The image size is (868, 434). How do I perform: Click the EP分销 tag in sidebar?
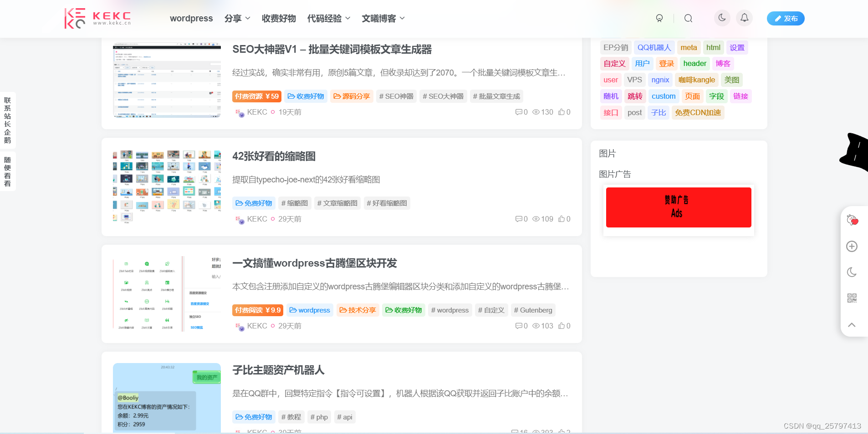pyautogui.click(x=616, y=47)
